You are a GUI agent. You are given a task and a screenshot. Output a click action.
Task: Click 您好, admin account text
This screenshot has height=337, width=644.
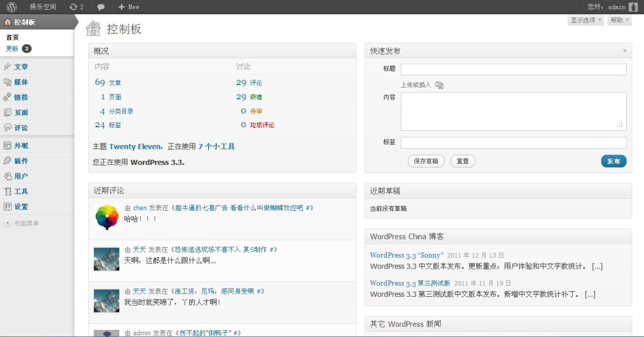pos(607,7)
